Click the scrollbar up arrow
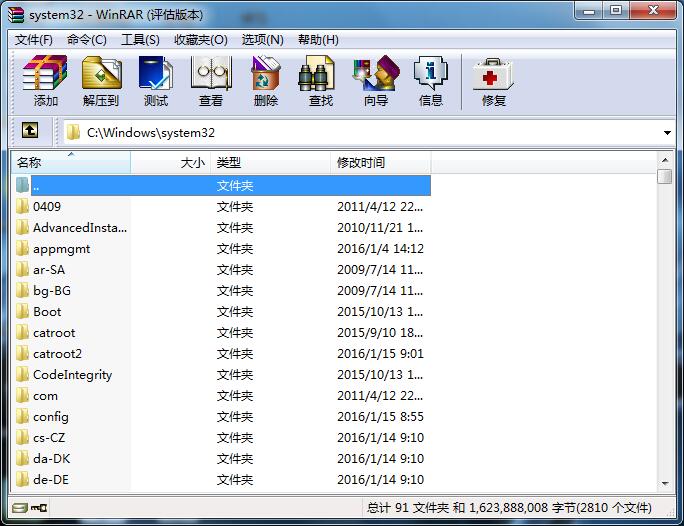The height and width of the screenshot is (526, 684). pyautogui.click(x=665, y=160)
